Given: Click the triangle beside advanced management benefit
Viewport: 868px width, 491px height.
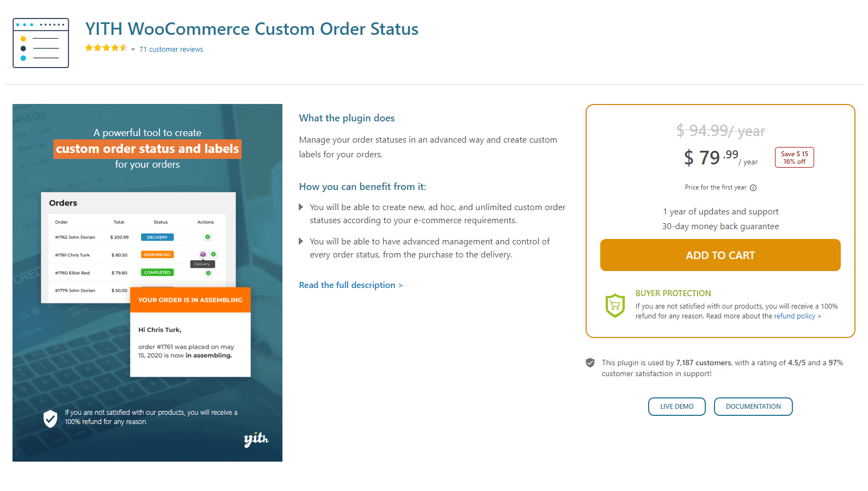Looking at the screenshot, I should pos(301,241).
